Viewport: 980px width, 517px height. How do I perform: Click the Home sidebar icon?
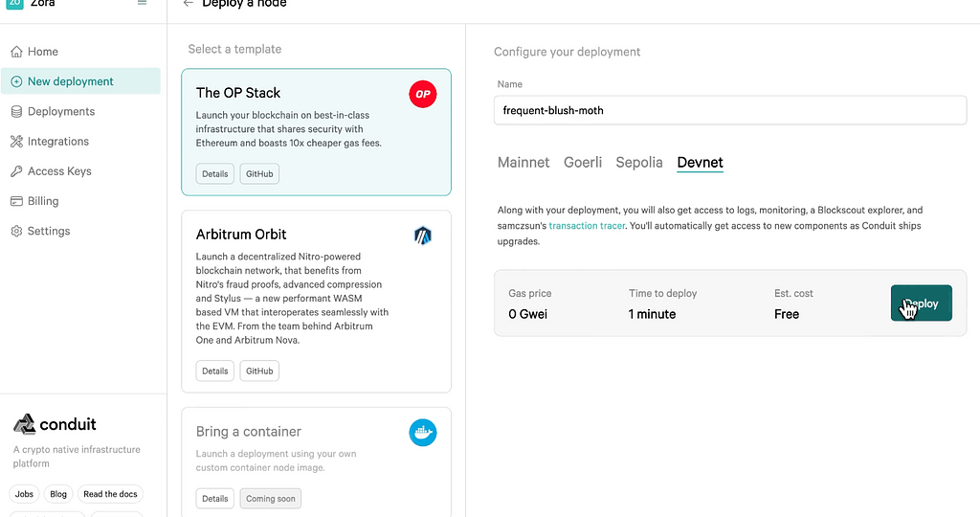16,52
